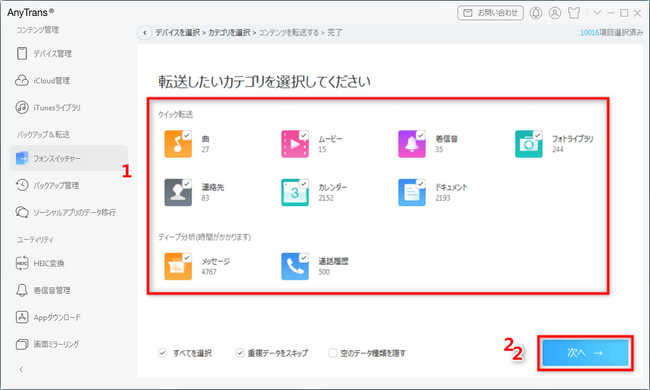This screenshot has width=650, height=390.
Task: Open the notification bell in title bar
Action: tap(536, 13)
